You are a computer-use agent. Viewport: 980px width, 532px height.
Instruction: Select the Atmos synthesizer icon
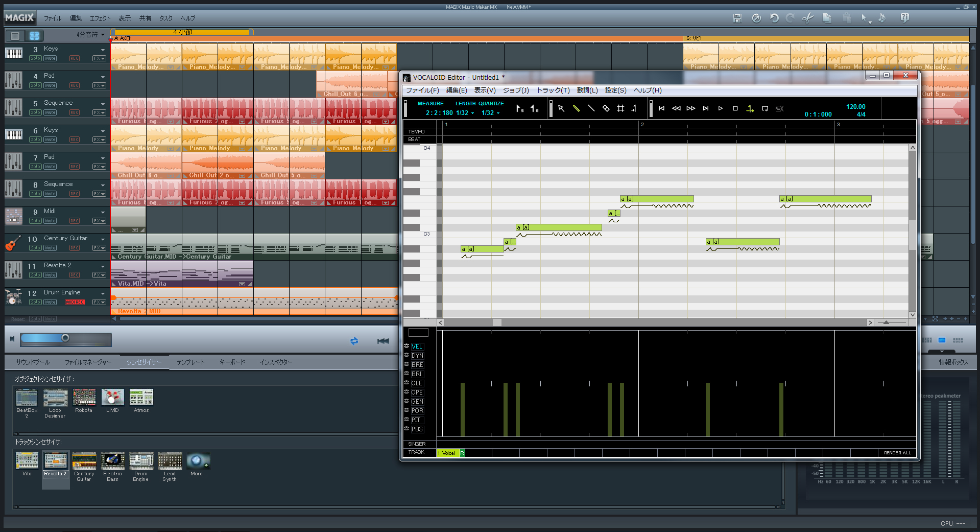(141, 398)
